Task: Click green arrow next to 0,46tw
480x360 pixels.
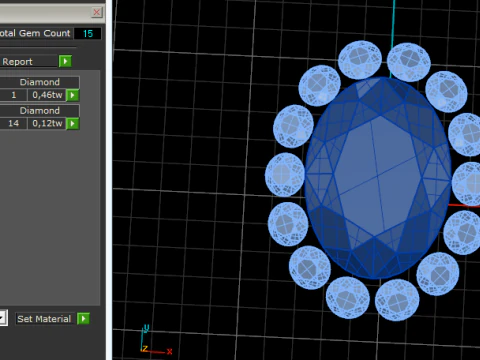Action: tap(73, 95)
